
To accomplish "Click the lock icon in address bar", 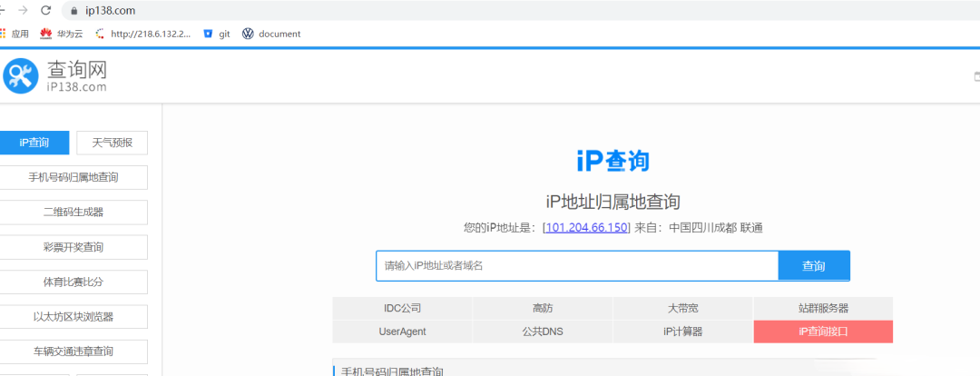I will [x=74, y=11].
